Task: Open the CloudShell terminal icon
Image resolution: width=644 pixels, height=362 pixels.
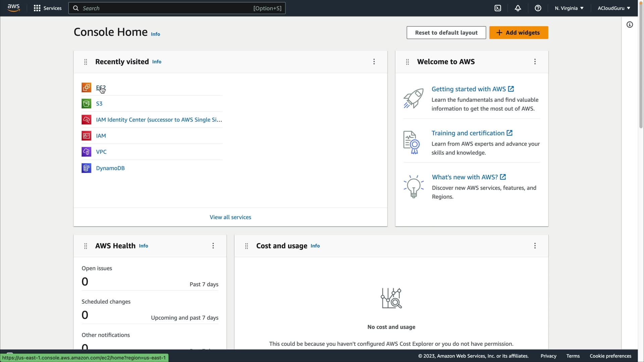Action: [x=498, y=8]
